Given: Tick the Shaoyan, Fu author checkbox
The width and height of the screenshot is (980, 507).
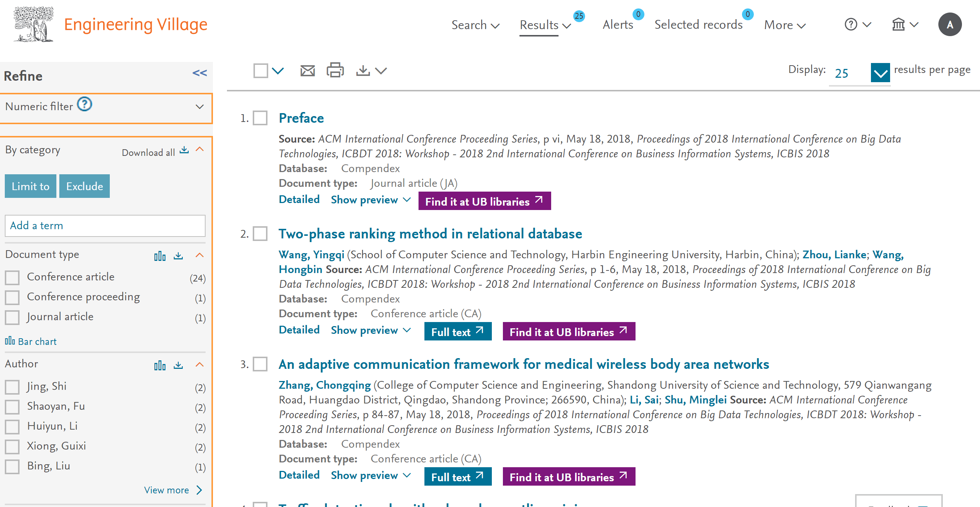Looking at the screenshot, I should tap(12, 407).
